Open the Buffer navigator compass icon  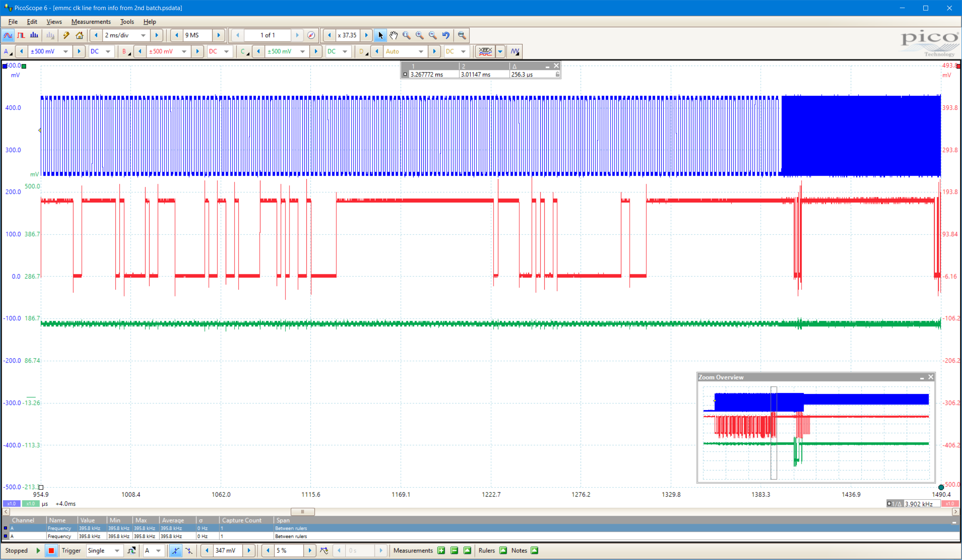tap(311, 35)
